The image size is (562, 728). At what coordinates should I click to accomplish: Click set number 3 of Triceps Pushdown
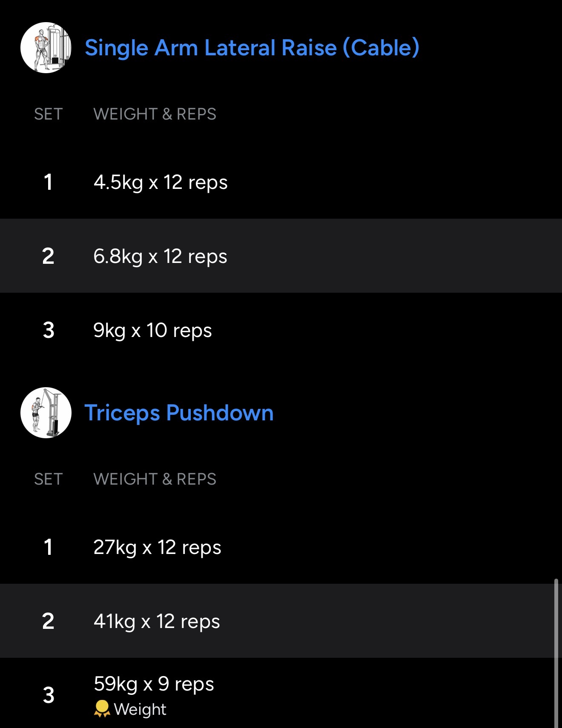point(49,695)
